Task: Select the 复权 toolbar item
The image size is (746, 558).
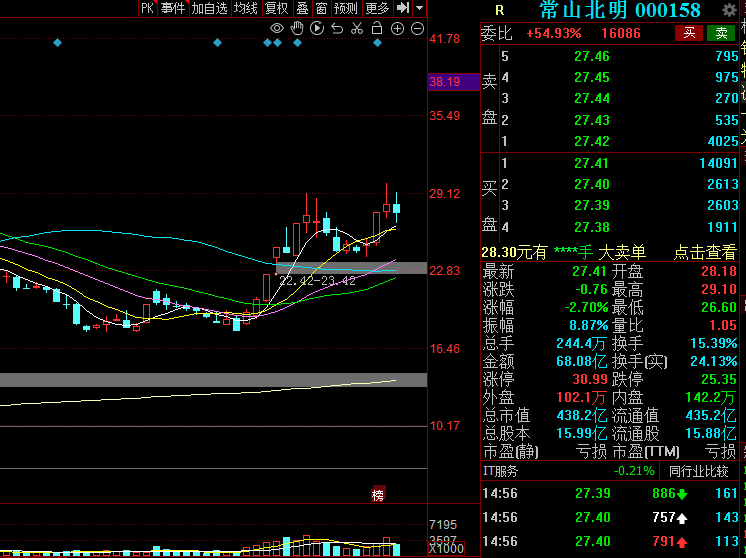Action: pyautogui.click(x=277, y=8)
